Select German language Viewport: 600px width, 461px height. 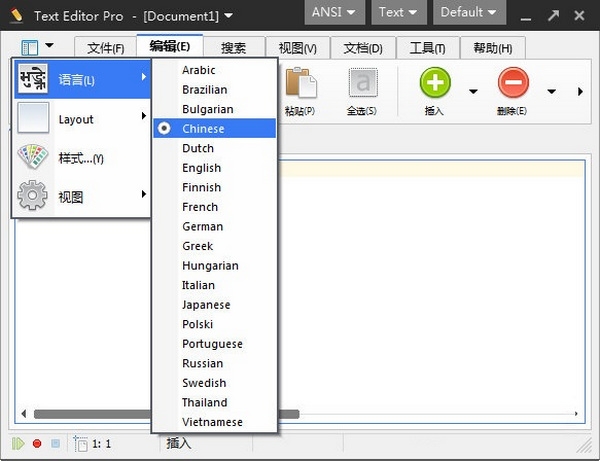214,226
